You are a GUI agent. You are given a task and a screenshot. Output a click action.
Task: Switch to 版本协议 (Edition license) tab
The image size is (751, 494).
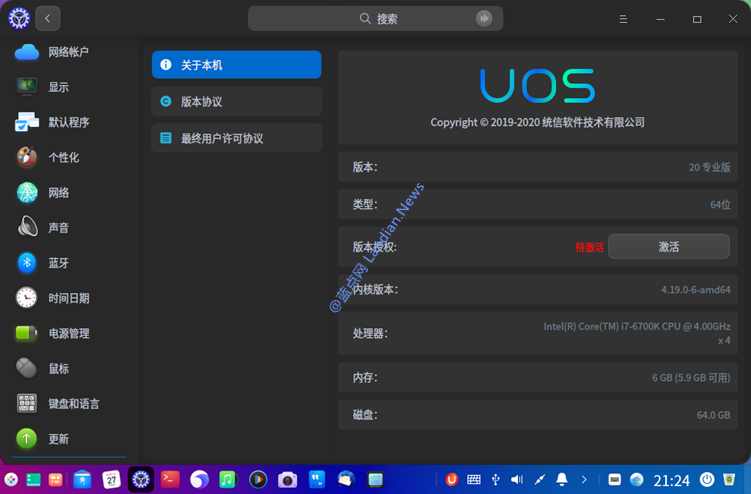236,101
